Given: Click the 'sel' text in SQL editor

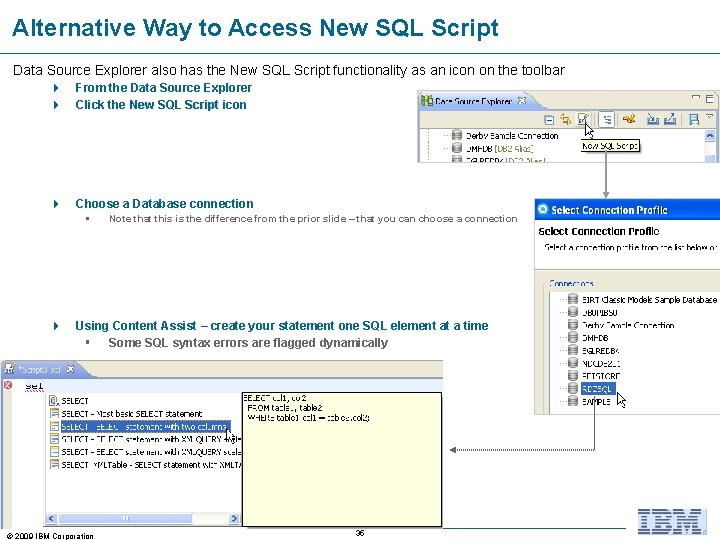Looking at the screenshot, I should 34,387.
